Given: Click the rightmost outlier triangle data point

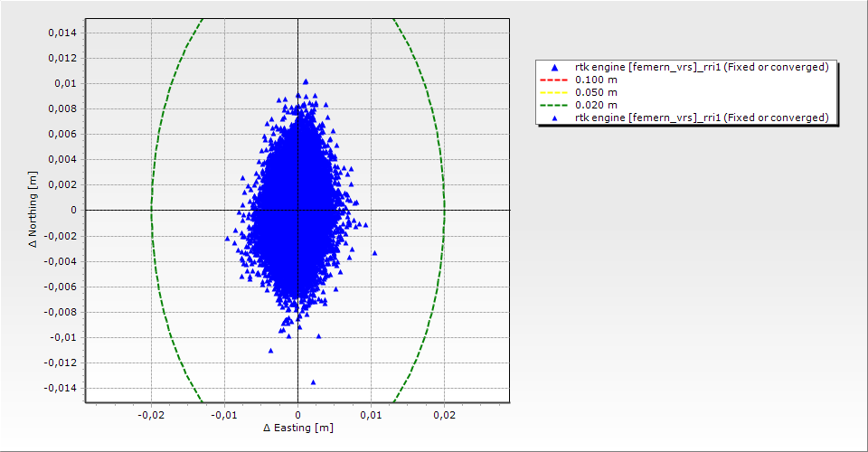Looking at the screenshot, I should point(374,252).
